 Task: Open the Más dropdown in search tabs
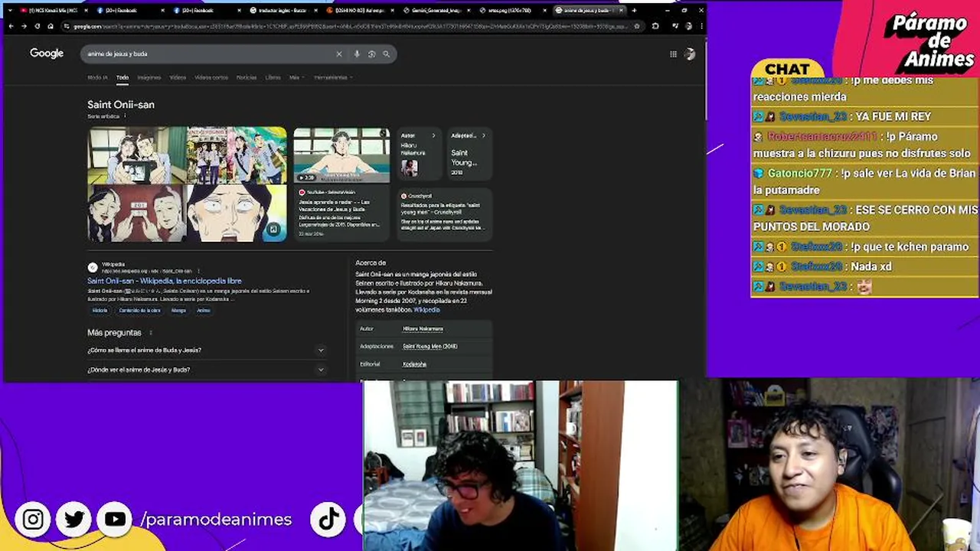tap(296, 77)
